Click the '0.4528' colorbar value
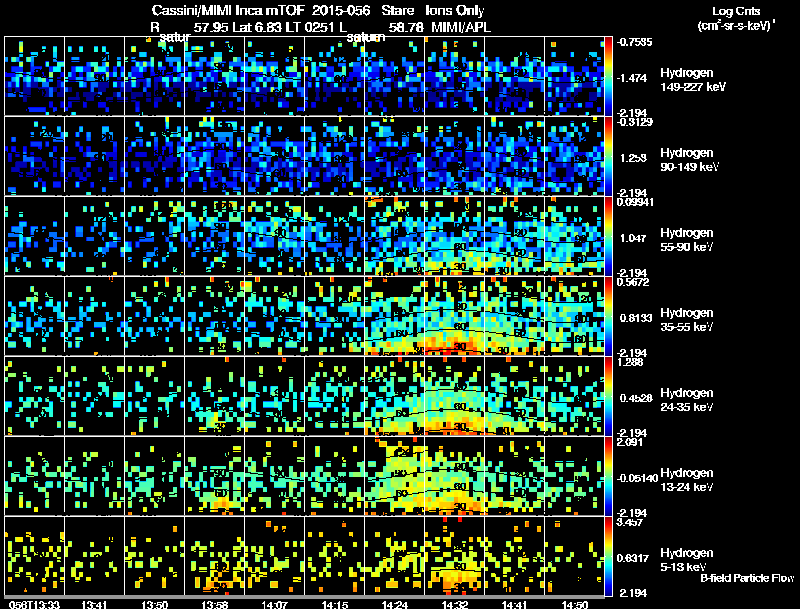This screenshot has width=800, height=609. point(636,398)
